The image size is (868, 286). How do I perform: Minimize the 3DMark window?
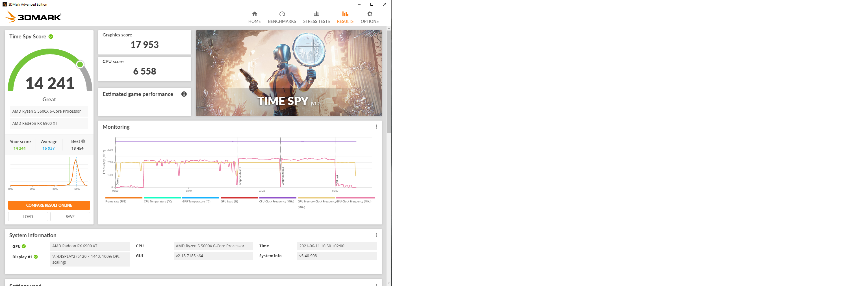pyautogui.click(x=359, y=5)
